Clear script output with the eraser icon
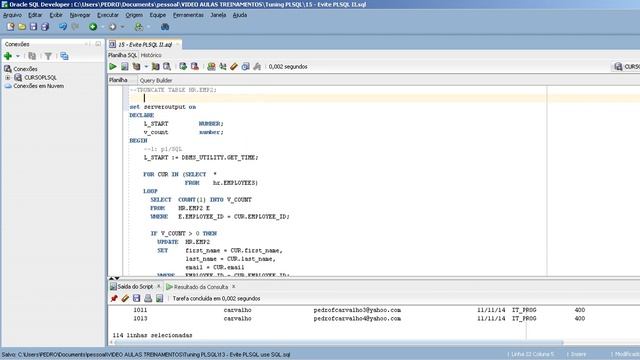This screenshot has height=360, width=640. (125, 298)
